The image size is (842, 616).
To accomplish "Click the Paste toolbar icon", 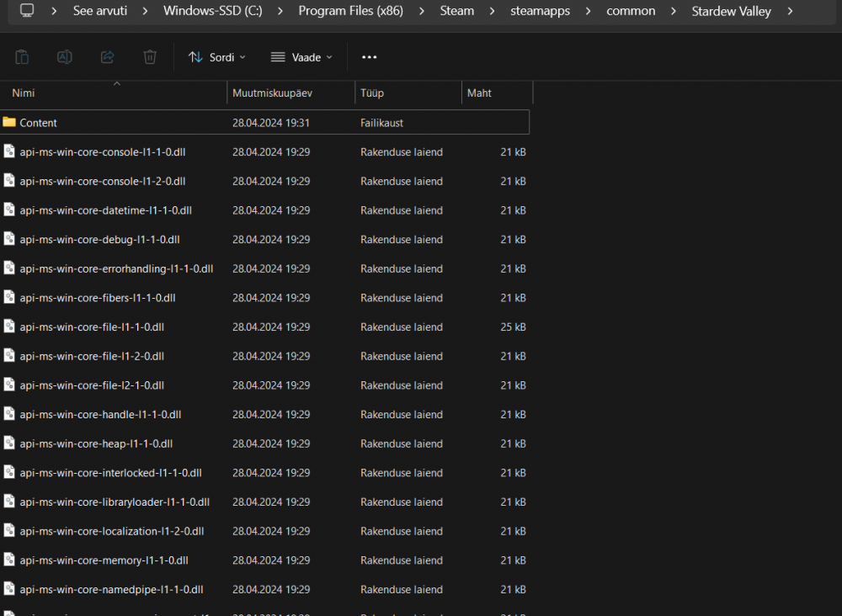I will pos(22,57).
